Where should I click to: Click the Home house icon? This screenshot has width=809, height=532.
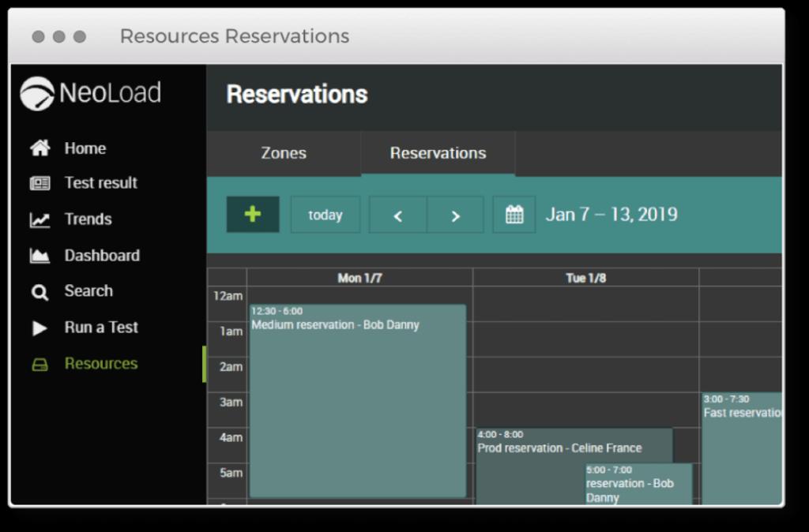[x=40, y=148]
